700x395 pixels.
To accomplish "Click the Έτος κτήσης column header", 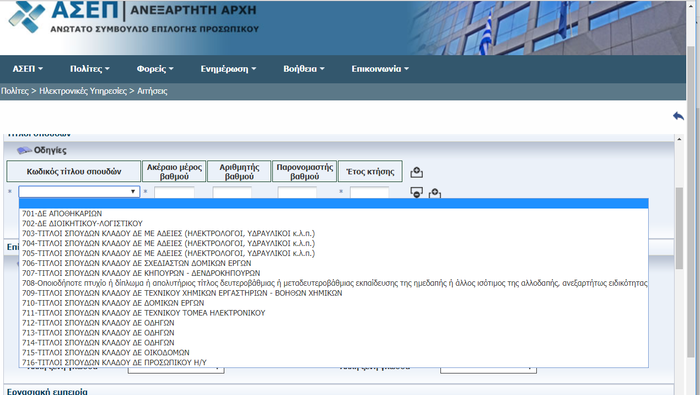I will tap(370, 171).
